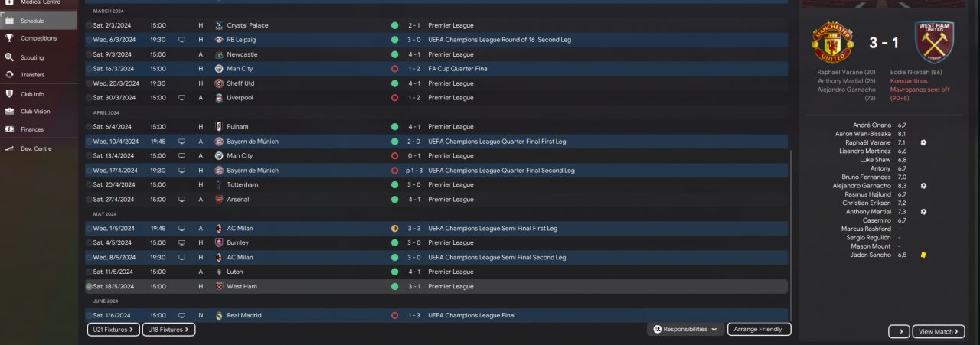Click the View Match button
The height and width of the screenshot is (345, 980).
coord(939,331)
